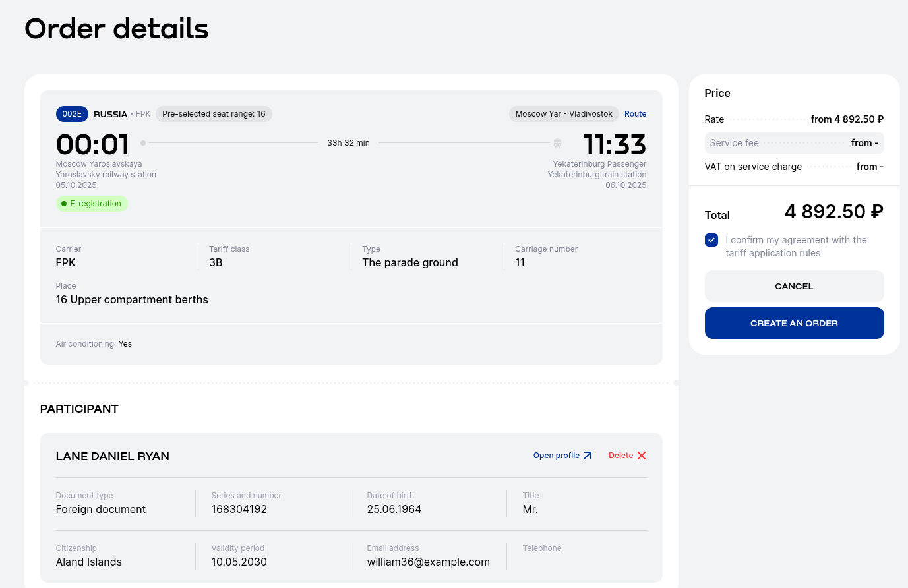Open profile of Lane Daniel Ryan
Image resolution: width=908 pixels, height=588 pixels.
click(557, 456)
